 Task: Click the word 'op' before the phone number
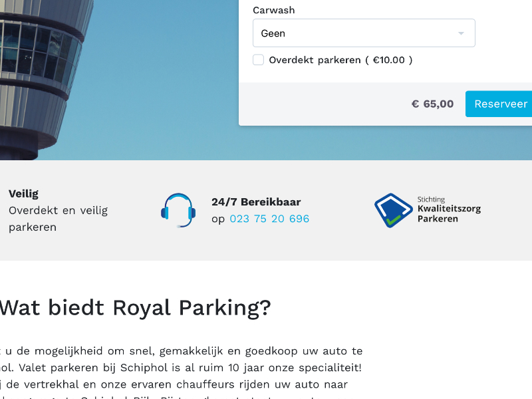pyautogui.click(x=218, y=219)
